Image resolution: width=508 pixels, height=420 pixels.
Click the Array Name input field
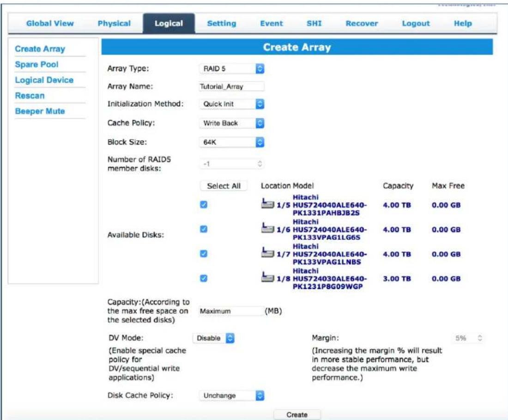[232, 86]
